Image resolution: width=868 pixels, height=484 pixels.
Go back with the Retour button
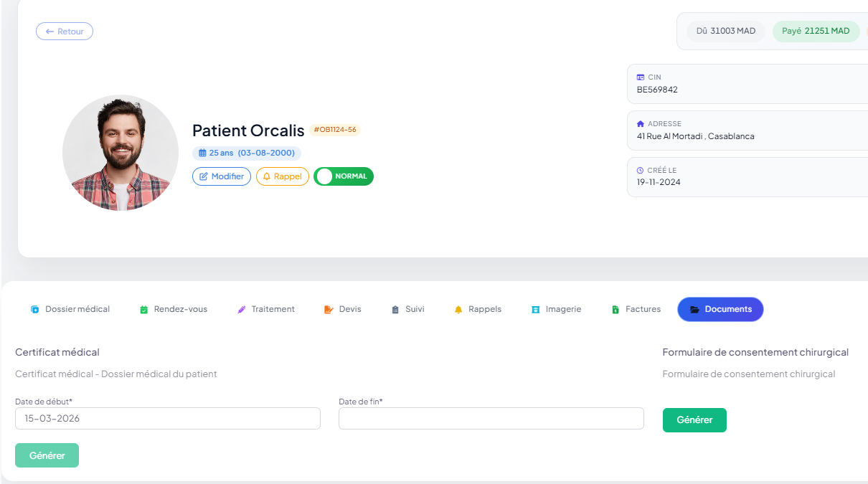click(x=65, y=32)
